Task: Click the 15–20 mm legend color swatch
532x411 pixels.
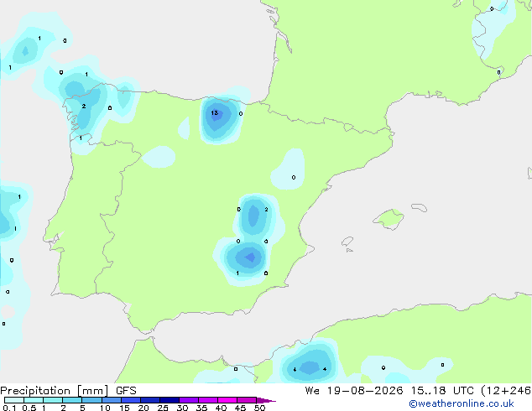Action: pyautogui.click(x=131, y=400)
